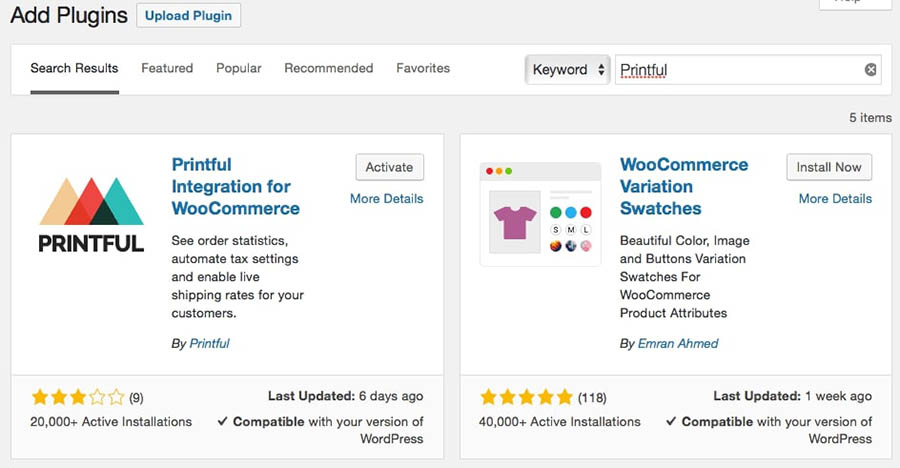The image size is (900, 468).
Task: Open the Printful plugin logo thumbnail
Action: tap(91, 215)
